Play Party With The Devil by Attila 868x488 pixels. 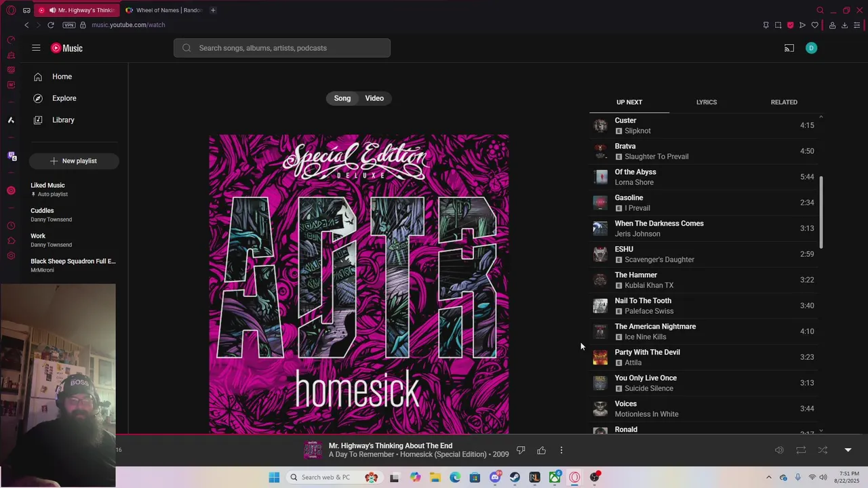coord(703,357)
